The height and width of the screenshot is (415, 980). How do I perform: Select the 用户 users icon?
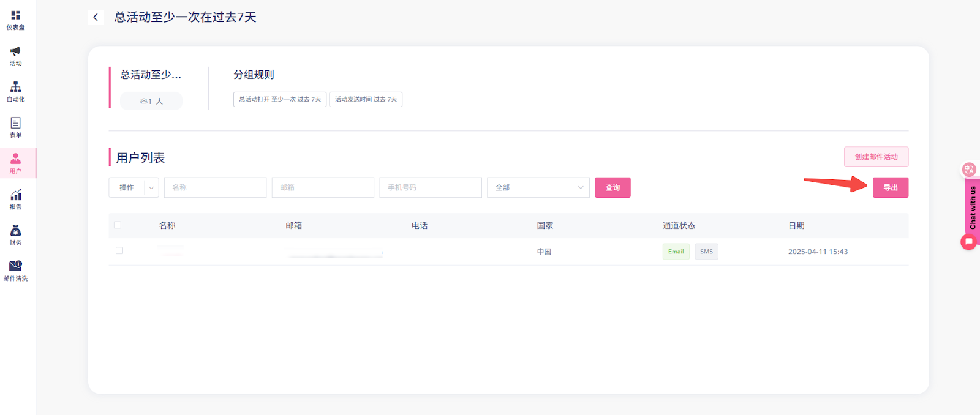click(15, 159)
